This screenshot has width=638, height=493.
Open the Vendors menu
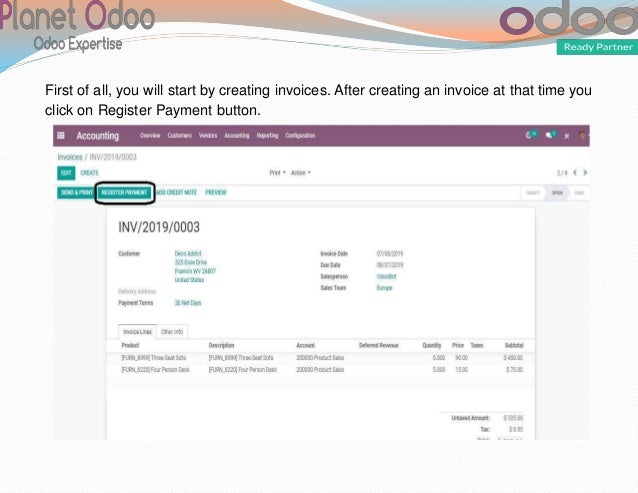point(208,135)
